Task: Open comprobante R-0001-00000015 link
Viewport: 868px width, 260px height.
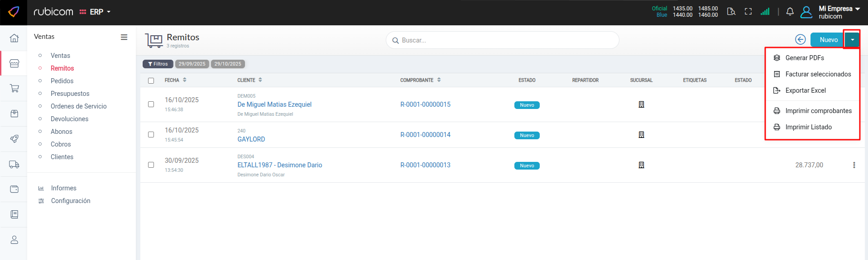Action: tap(425, 104)
